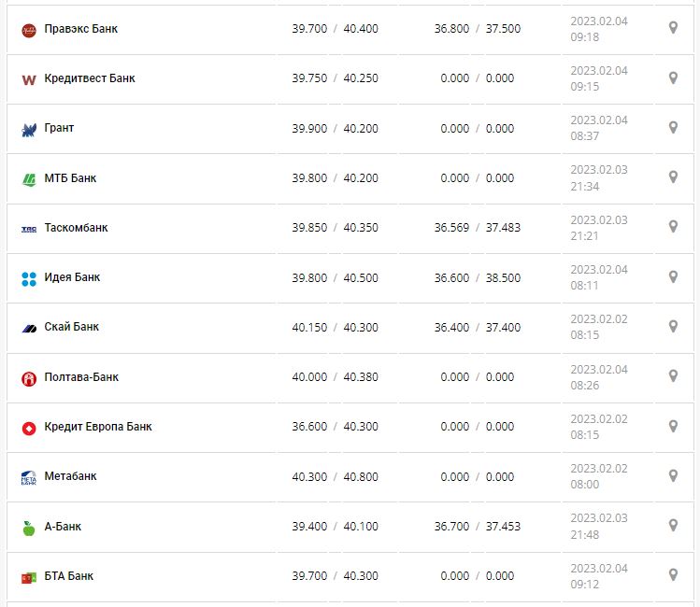Click Идея Банк rate 39.800 / 40.500

point(335,277)
